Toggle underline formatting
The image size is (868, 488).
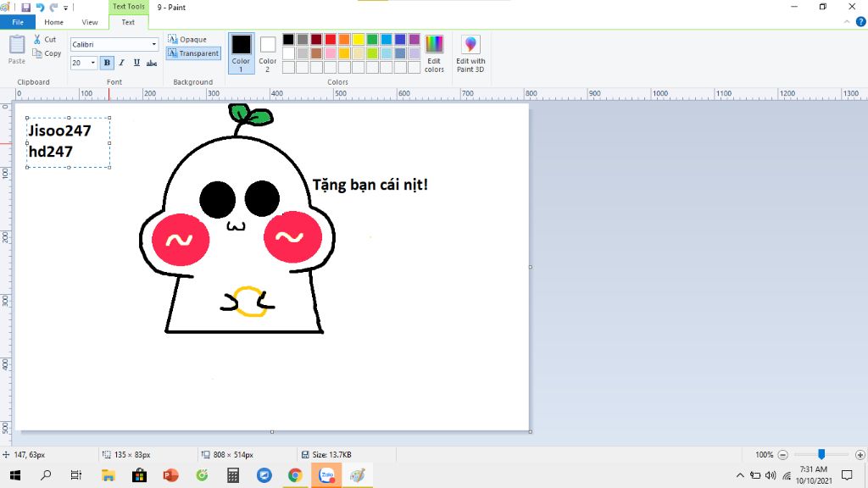136,63
